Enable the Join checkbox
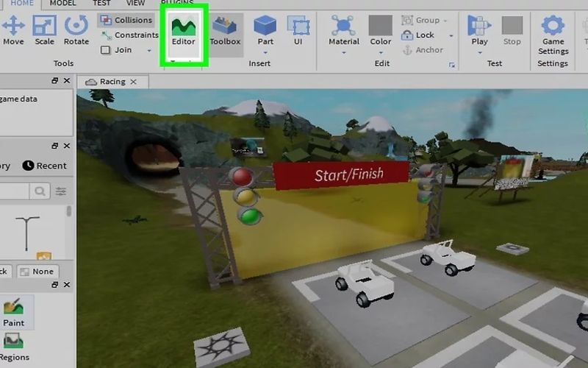This screenshot has width=588, height=368. (x=105, y=50)
